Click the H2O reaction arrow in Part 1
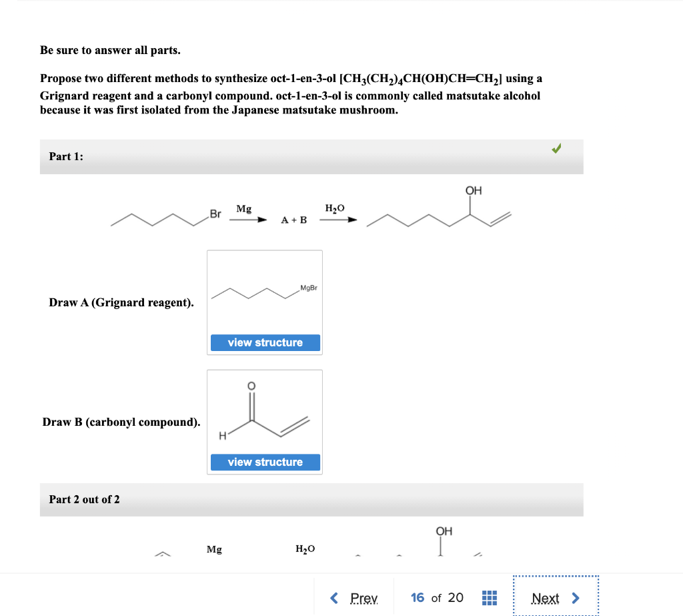Screen dimensions: 683x616 pos(339,219)
